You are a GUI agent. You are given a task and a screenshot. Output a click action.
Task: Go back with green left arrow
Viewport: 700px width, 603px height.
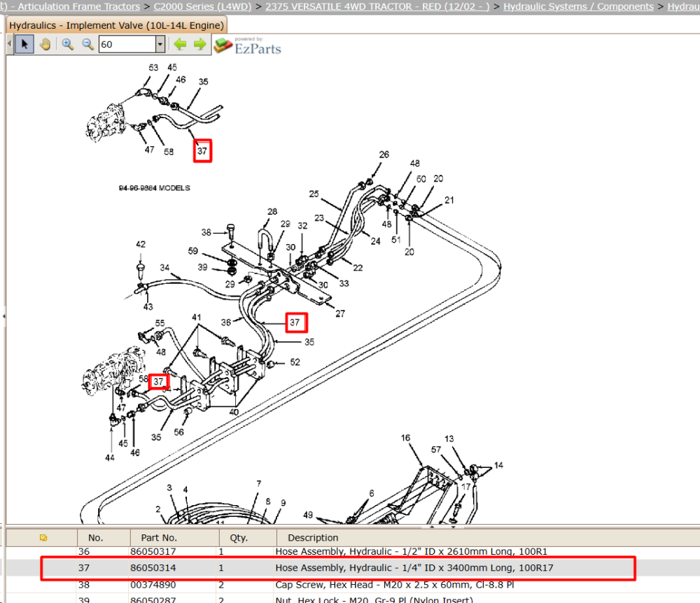pos(180,44)
